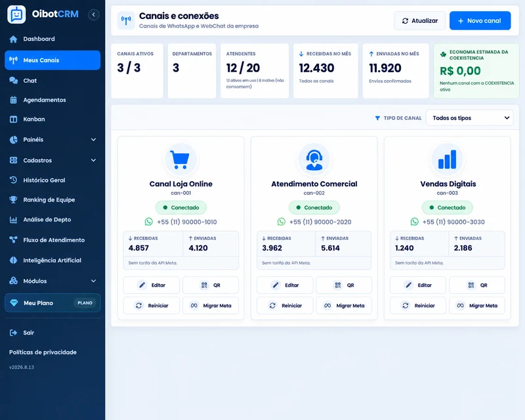
Task: Migrate Vendas Digitais to Meta
Action: (x=477, y=305)
